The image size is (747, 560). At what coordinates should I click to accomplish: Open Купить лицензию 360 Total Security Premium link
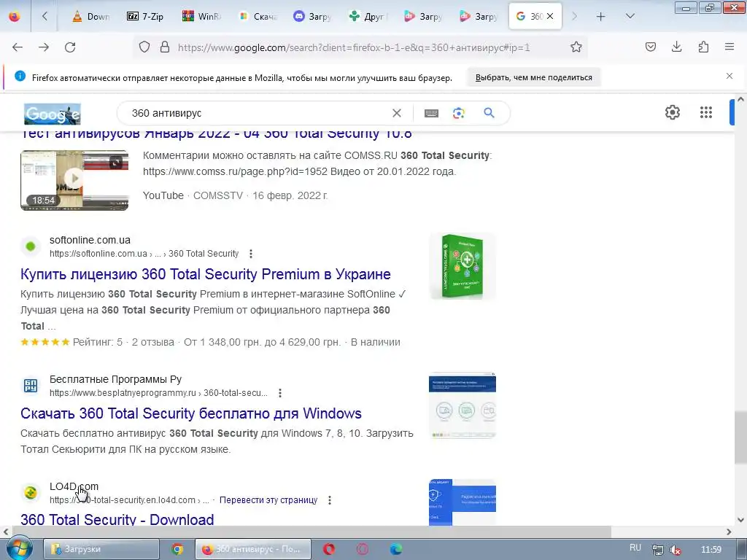pos(205,274)
